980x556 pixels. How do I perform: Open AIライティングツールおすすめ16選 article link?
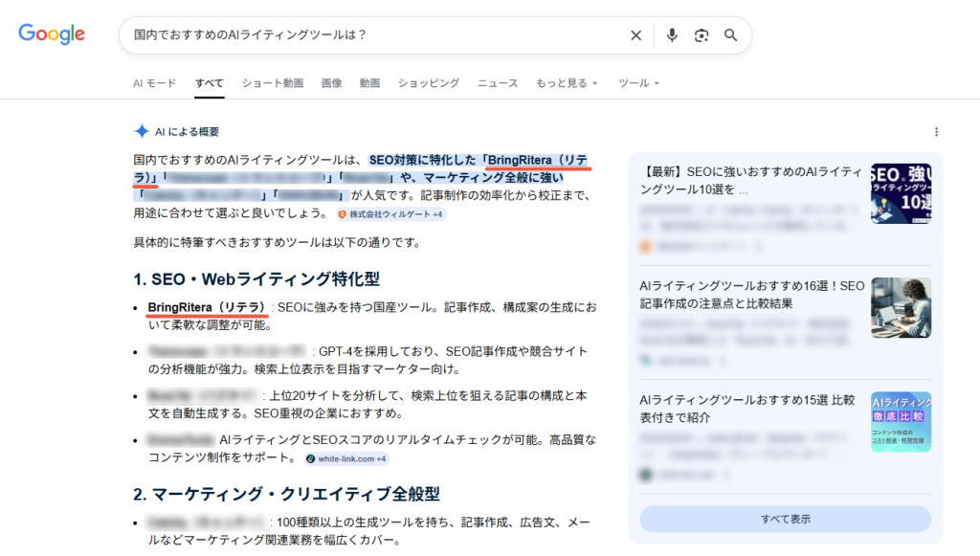tap(751, 294)
